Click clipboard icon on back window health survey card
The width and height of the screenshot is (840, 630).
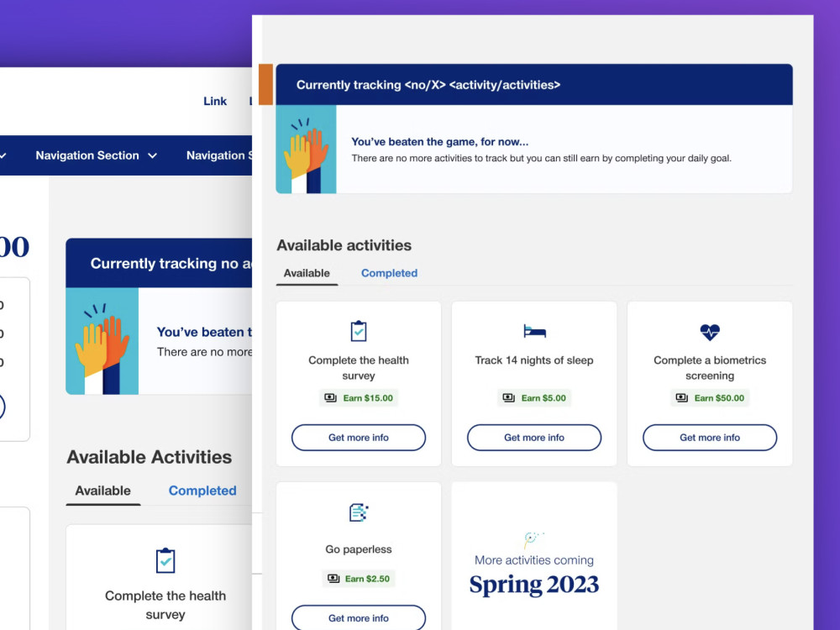(x=165, y=560)
